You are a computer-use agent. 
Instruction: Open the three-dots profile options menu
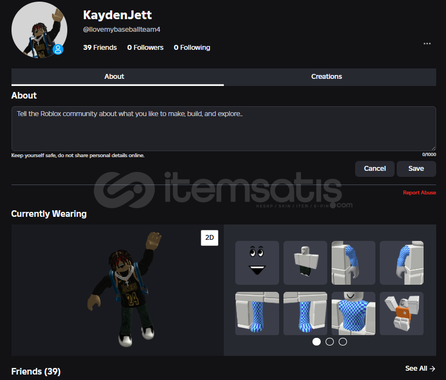(427, 44)
